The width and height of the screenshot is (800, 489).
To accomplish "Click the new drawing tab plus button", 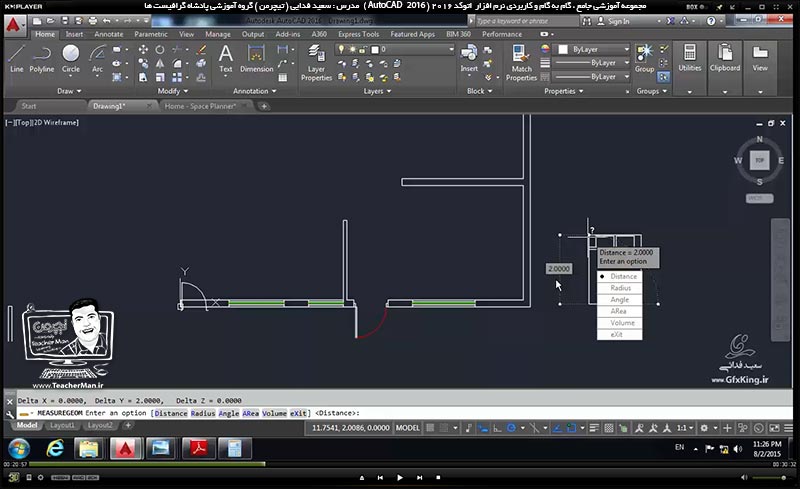I will click(x=264, y=106).
